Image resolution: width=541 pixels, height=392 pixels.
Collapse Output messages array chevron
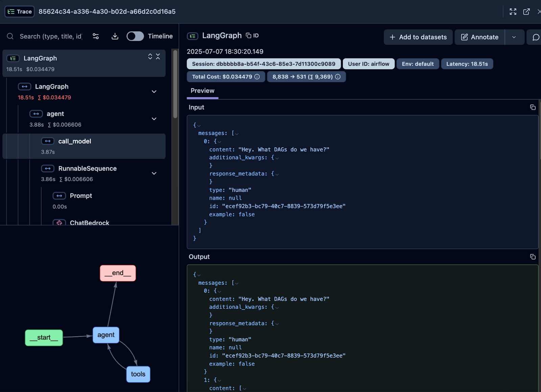pos(237,283)
